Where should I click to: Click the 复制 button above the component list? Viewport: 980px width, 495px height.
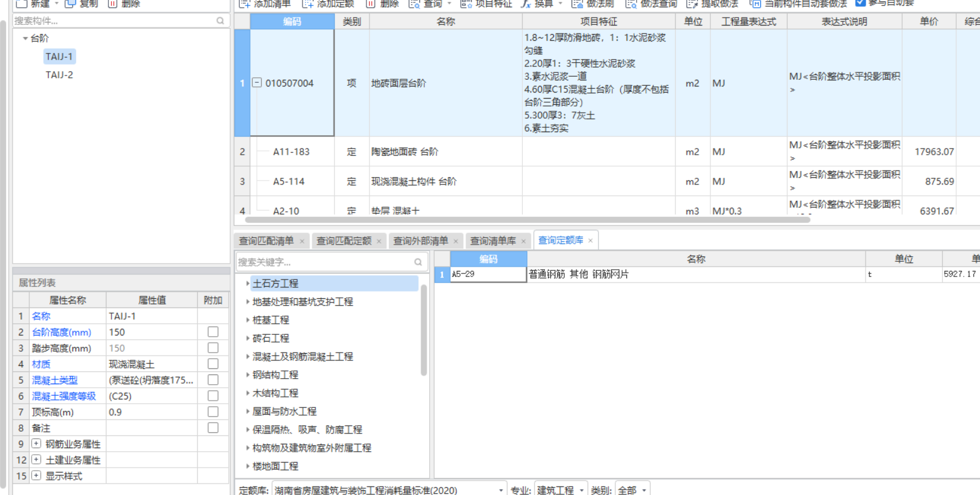(82, 4)
